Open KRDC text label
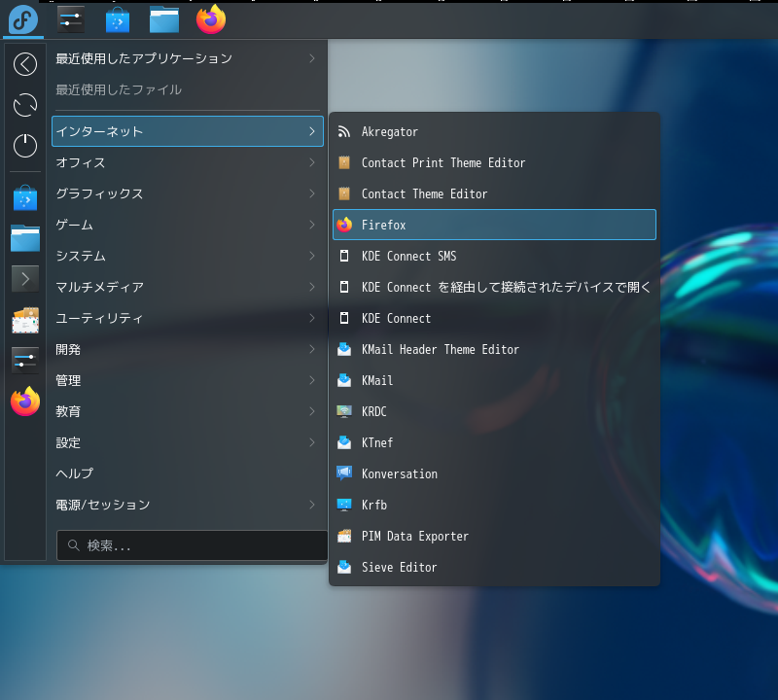778x700 pixels. pos(373,411)
